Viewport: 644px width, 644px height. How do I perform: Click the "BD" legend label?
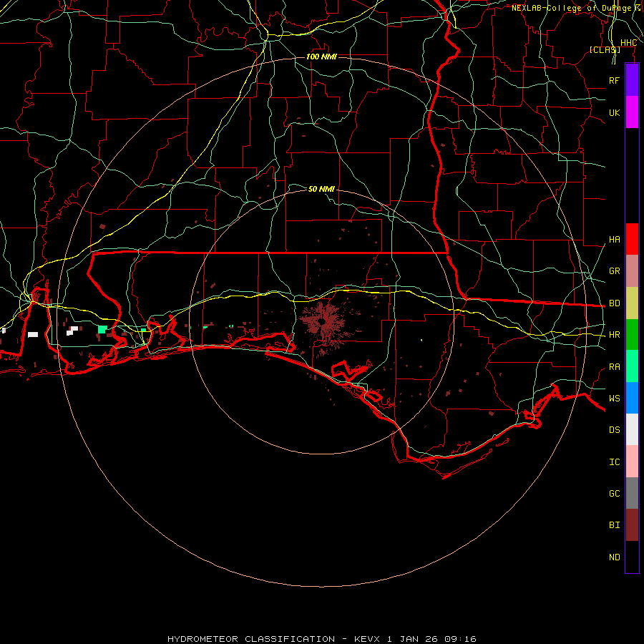coord(614,303)
